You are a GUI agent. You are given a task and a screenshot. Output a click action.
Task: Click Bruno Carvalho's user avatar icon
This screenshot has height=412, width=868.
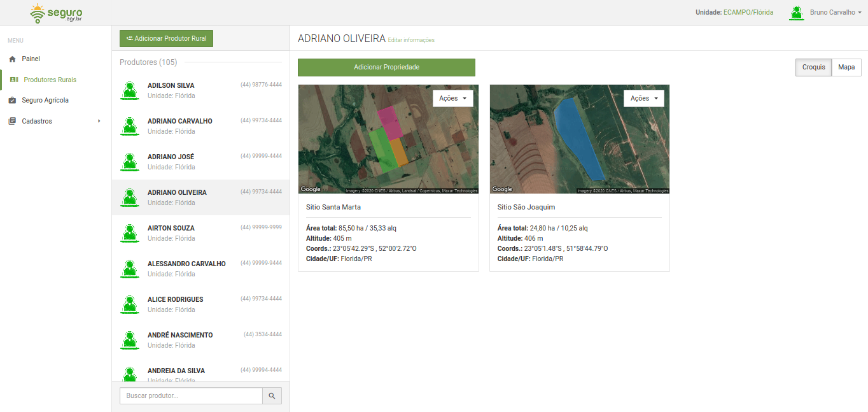(x=797, y=13)
